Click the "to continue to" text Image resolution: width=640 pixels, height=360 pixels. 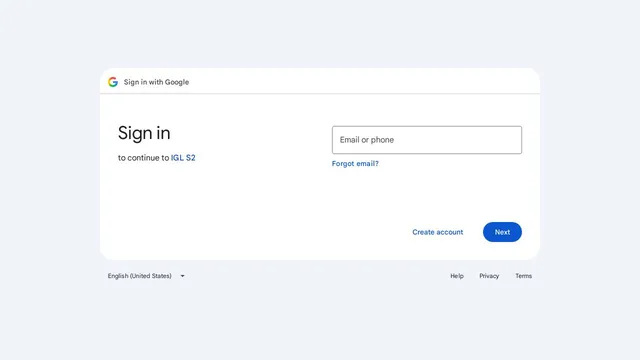click(143, 158)
